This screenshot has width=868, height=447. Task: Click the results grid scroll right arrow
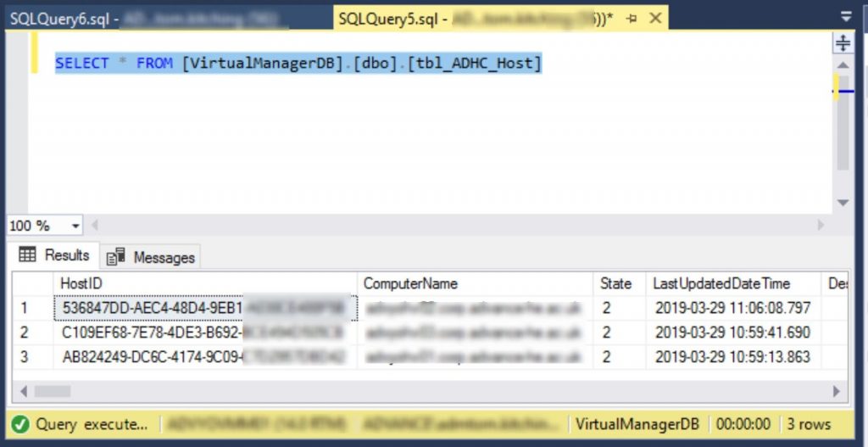click(837, 392)
